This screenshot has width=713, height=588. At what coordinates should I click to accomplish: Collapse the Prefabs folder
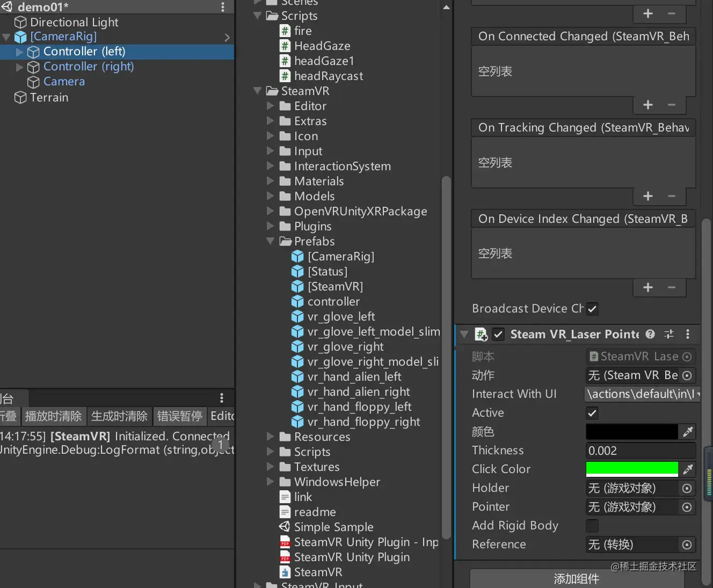click(x=271, y=241)
